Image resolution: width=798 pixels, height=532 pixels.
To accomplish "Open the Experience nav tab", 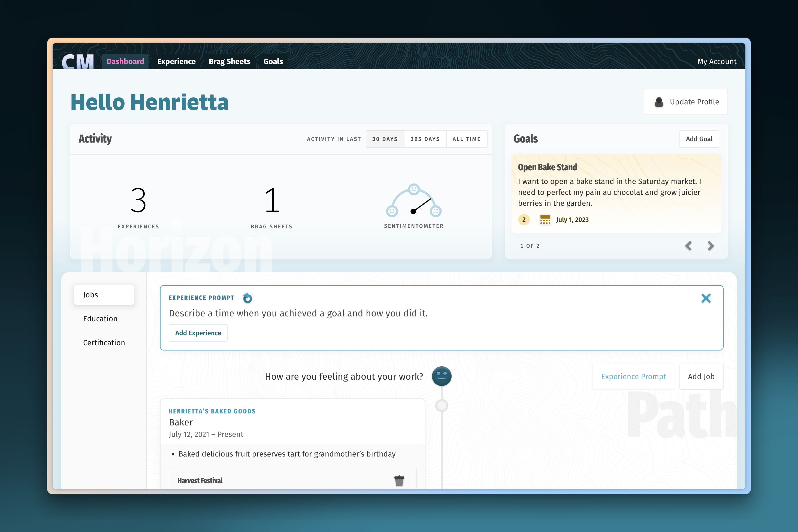I will pos(176,61).
